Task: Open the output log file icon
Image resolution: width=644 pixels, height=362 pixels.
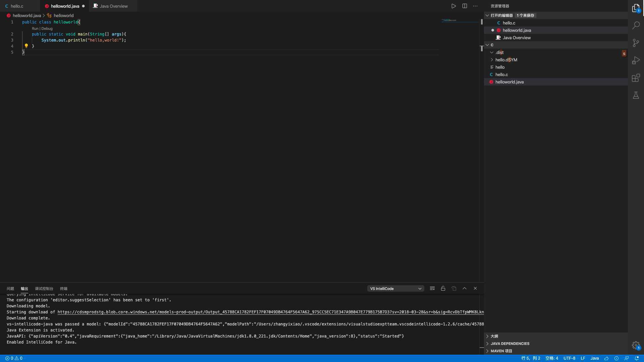Action: tap(454, 288)
